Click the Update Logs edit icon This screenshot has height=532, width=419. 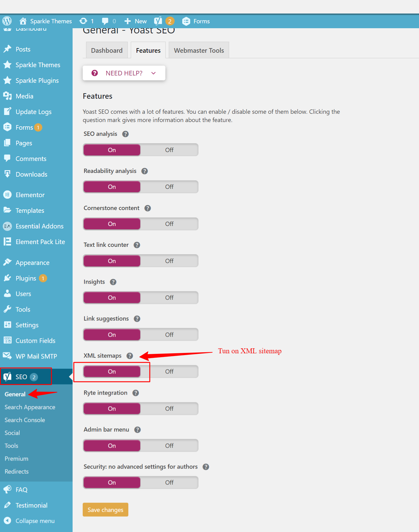tap(7, 112)
